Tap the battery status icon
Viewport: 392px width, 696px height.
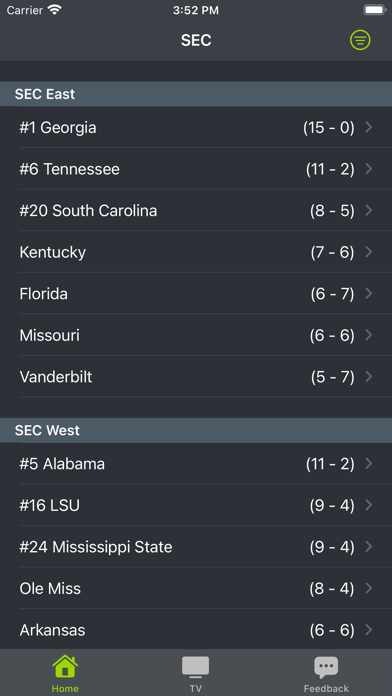pos(374,10)
